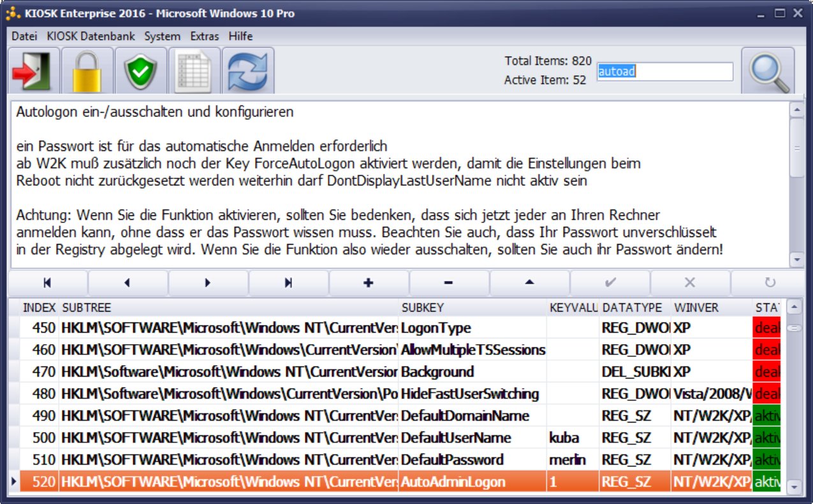813x504 pixels.
Task: Click index cell '460'
Action: coord(39,350)
